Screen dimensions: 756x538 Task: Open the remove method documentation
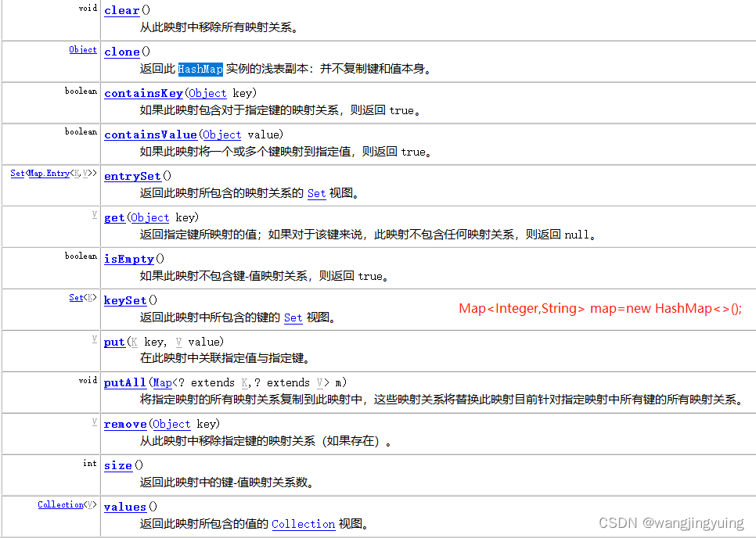(x=125, y=425)
